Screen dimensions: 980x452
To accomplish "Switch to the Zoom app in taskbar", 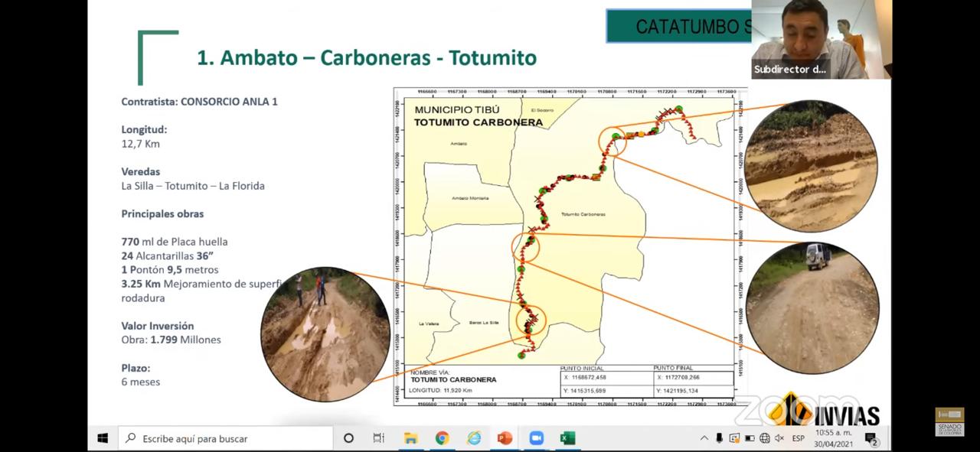I will tap(536, 438).
